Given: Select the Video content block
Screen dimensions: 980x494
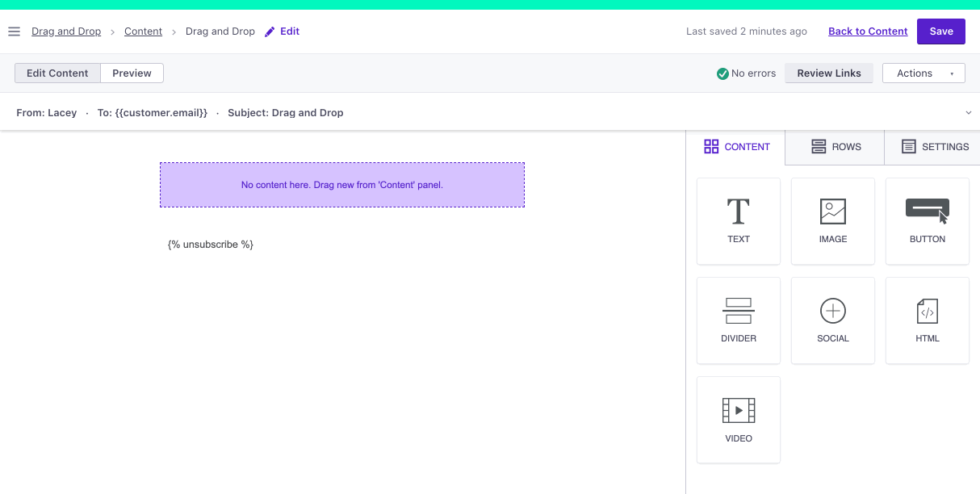Looking at the screenshot, I should click(x=738, y=420).
